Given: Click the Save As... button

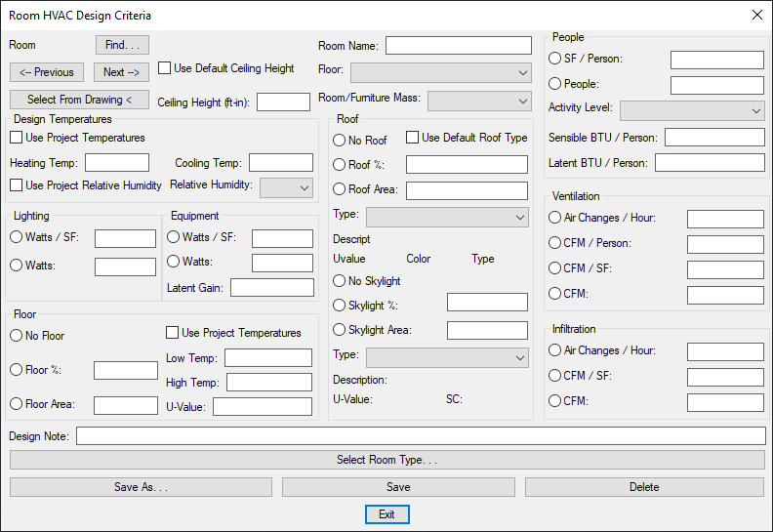Looking at the screenshot, I should [141, 487].
